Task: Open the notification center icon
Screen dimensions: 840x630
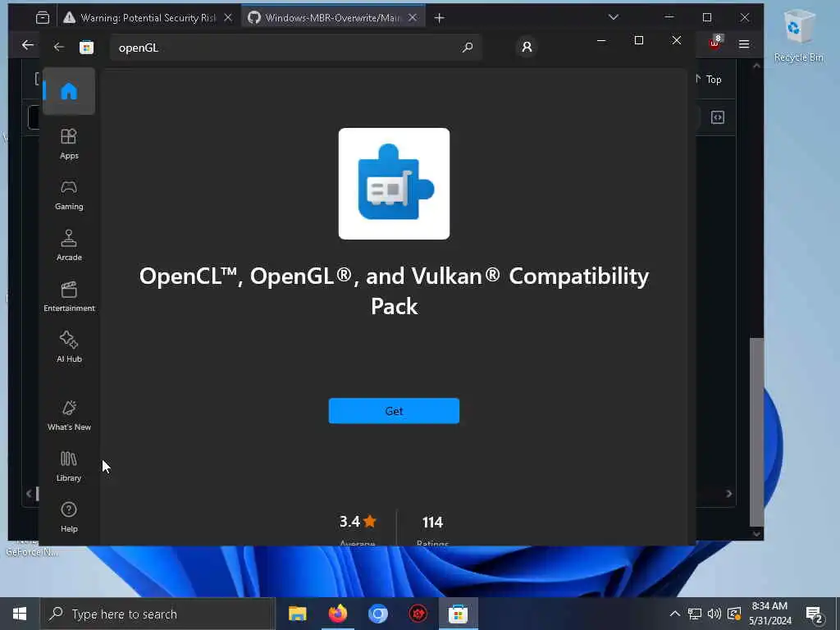Action: pyautogui.click(x=815, y=614)
